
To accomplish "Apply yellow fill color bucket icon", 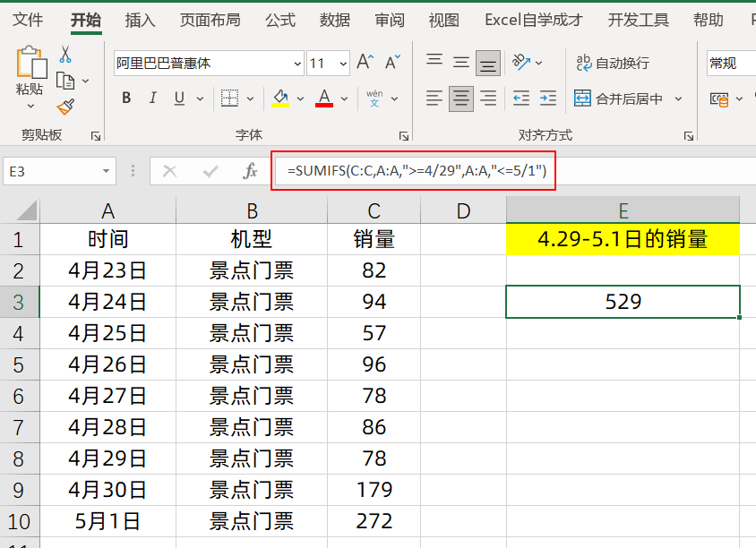I will [280, 98].
